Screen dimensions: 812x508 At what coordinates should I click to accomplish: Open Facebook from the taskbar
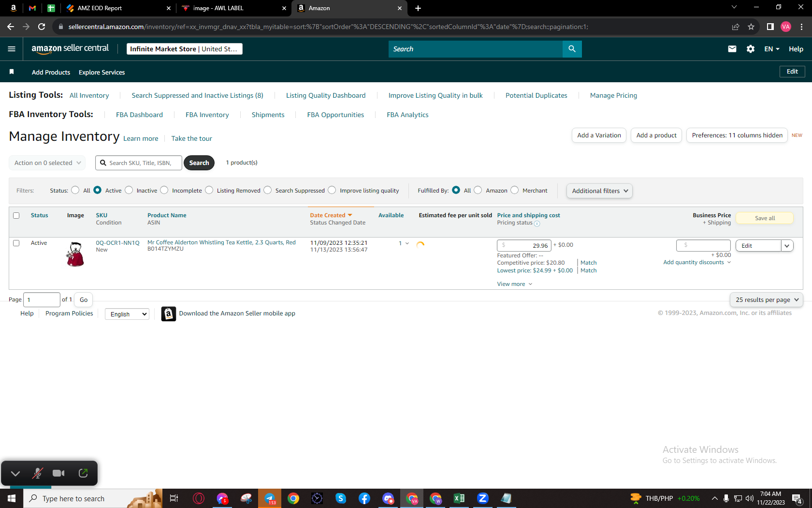pos(364,498)
